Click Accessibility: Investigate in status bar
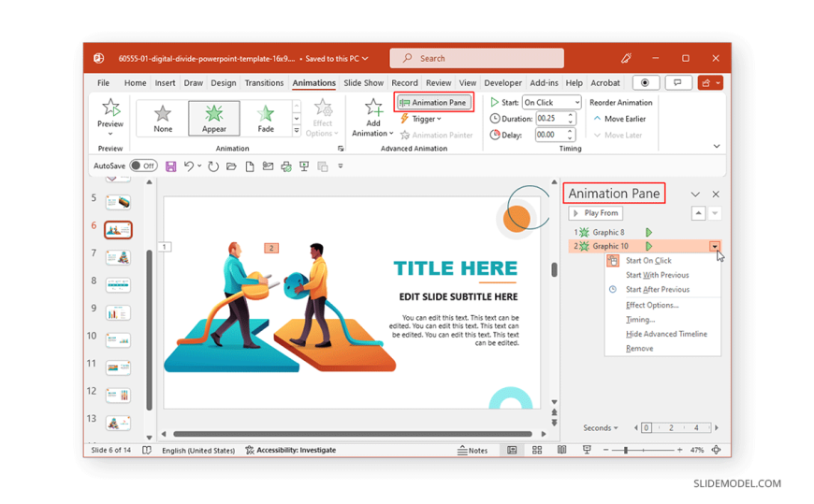Viewport: 814px width, 504px height. point(290,450)
